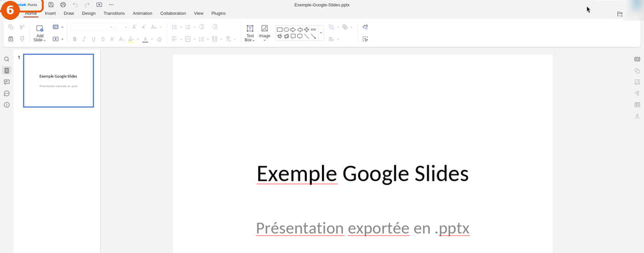The height and width of the screenshot is (253, 644).
Task: Toggle Superscript formatting
Action: coord(112,39)
